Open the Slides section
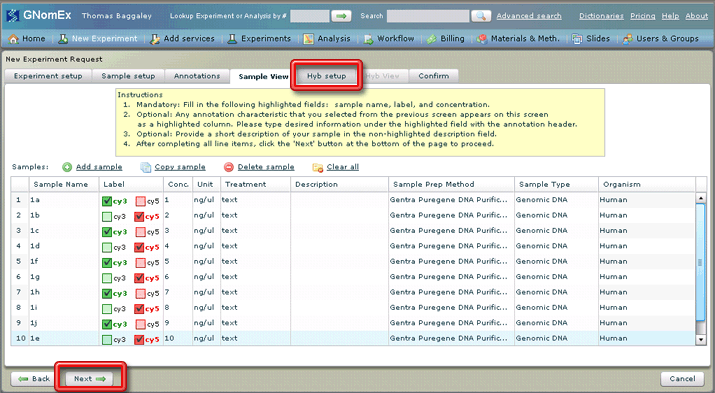The height and width of the screenshot is (393, 715). tap(591, 39)
